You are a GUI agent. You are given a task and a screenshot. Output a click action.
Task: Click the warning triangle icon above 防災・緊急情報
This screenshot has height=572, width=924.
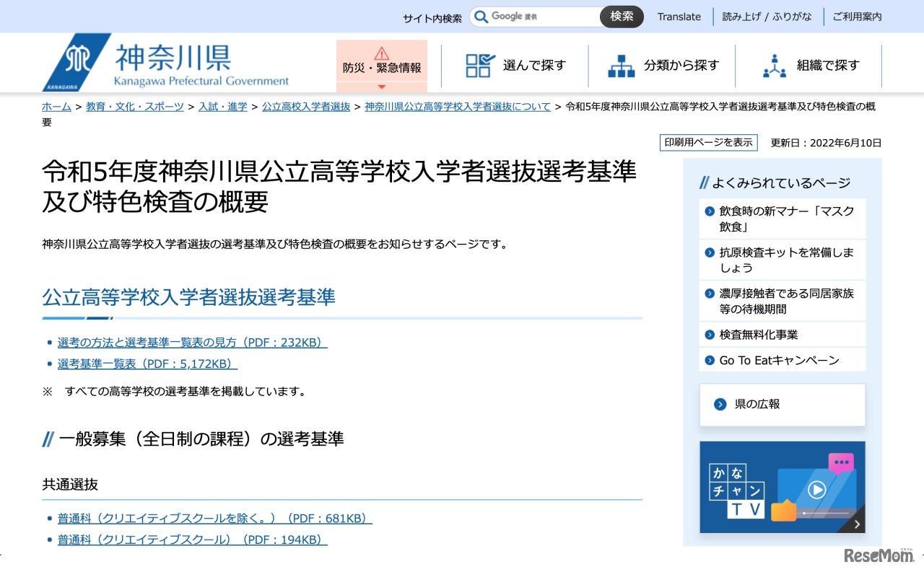(x=382, y=53)
